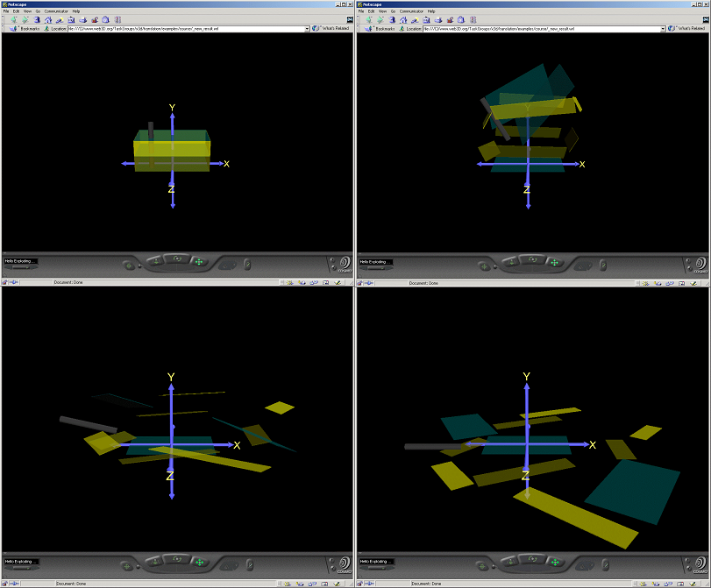This screenshot has width=711, height=588.
Task: Select the pan arrows control in bottom-left viewer
Action: (198, 560)
